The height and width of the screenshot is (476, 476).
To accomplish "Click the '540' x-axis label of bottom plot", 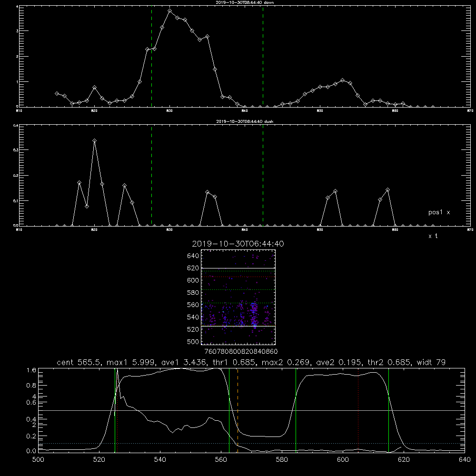I will point(160,460).
